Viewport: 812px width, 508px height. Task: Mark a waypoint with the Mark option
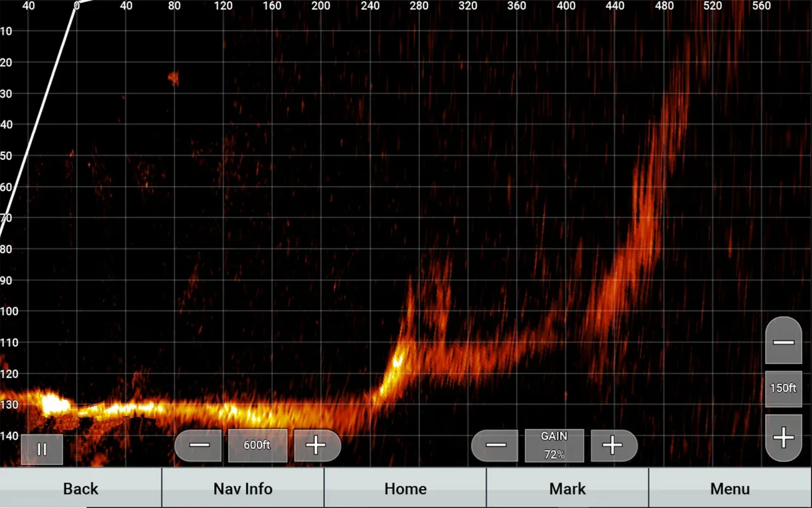point(567,489)
